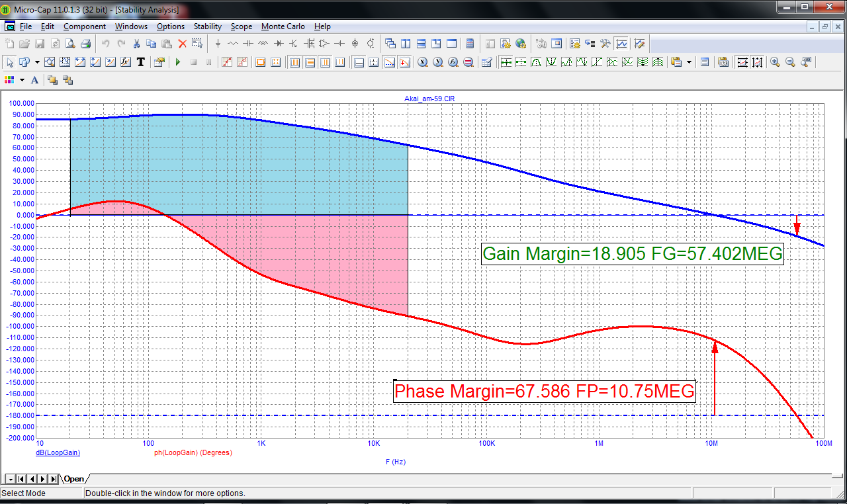Click the Copy icon
The height and width of the screenshot is (504, 847).
(152, 44)
